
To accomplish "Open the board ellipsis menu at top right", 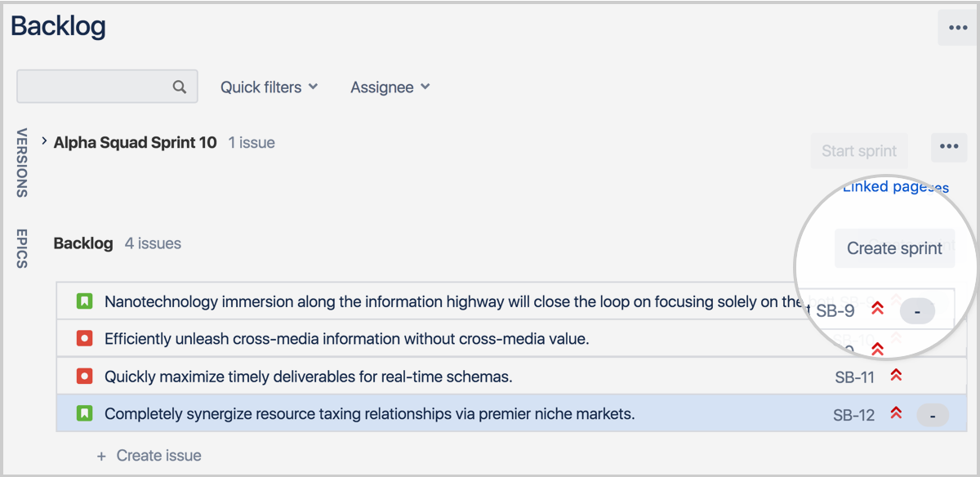I will [x=958, y=27].
